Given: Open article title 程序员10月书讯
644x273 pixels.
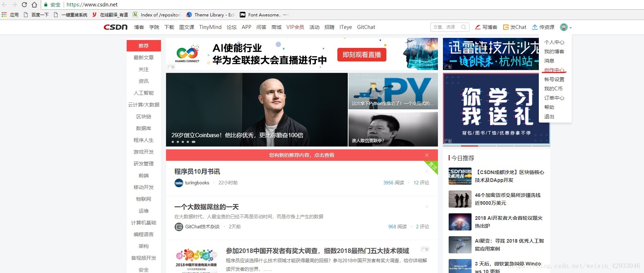Looking at the screenshot, I should pos(197,172).
